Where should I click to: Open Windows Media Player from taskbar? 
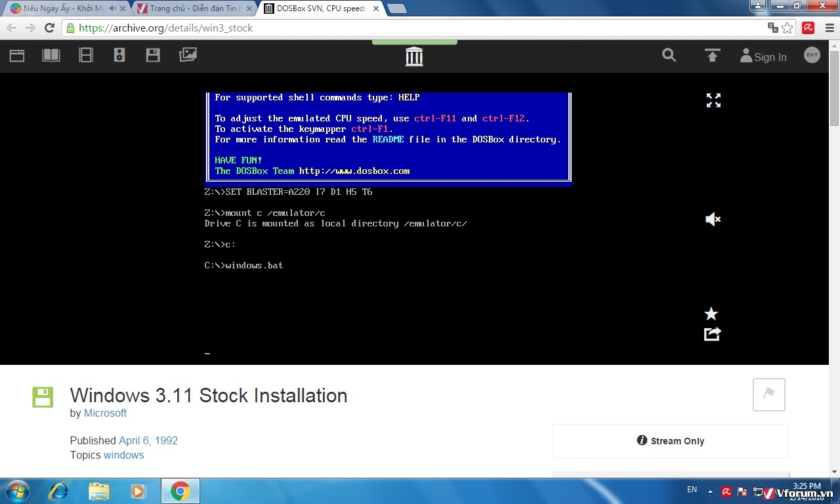point(138,491)
